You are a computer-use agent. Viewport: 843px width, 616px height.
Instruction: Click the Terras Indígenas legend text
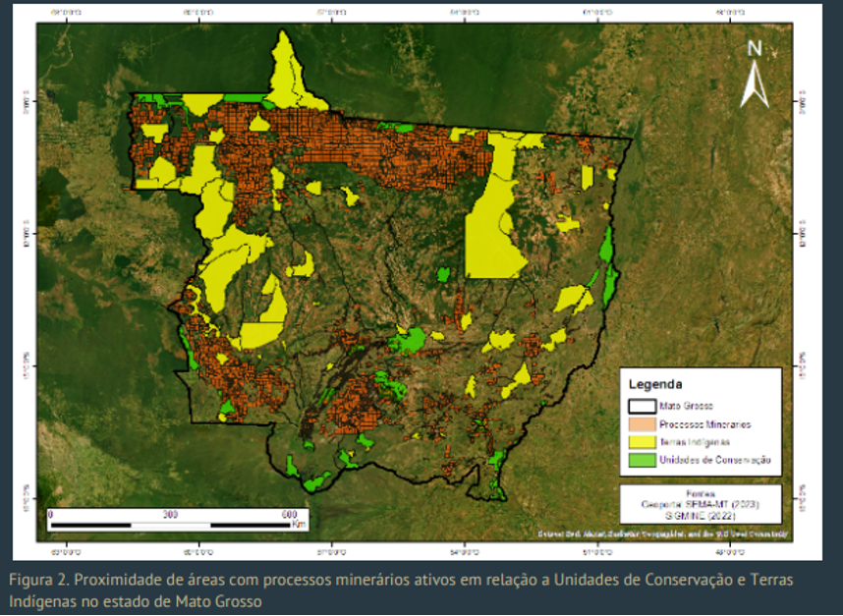coord(695,442)
